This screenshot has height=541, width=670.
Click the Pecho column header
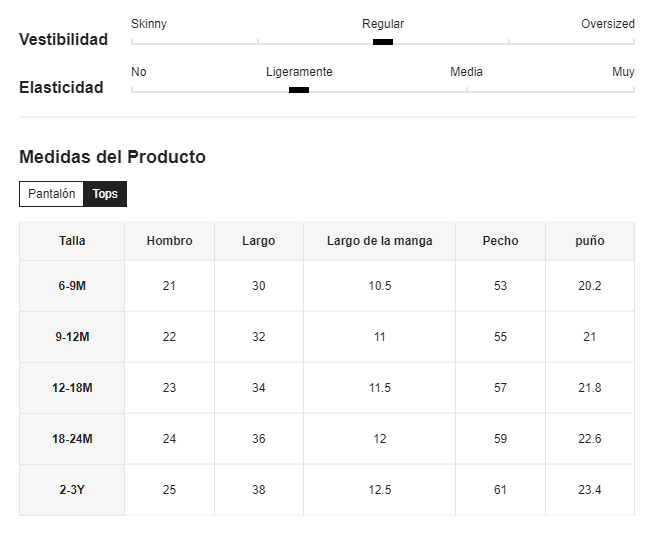[x=500, y=241]
